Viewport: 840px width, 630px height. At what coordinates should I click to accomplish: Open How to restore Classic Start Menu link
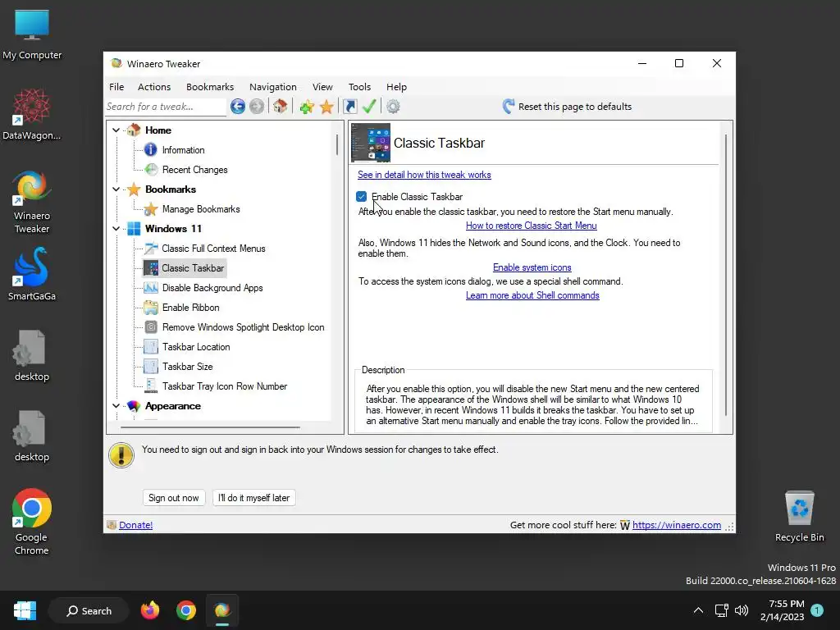click(532, 226)
